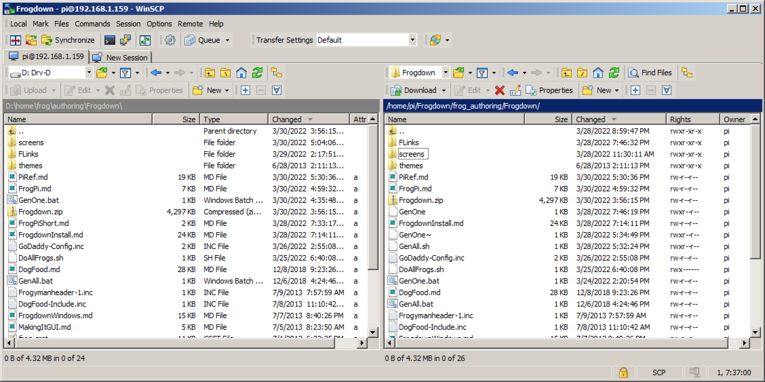Screen dimensions: 765x382
Task: Sort remote panel by Rights column header
Action: (692, 119)
